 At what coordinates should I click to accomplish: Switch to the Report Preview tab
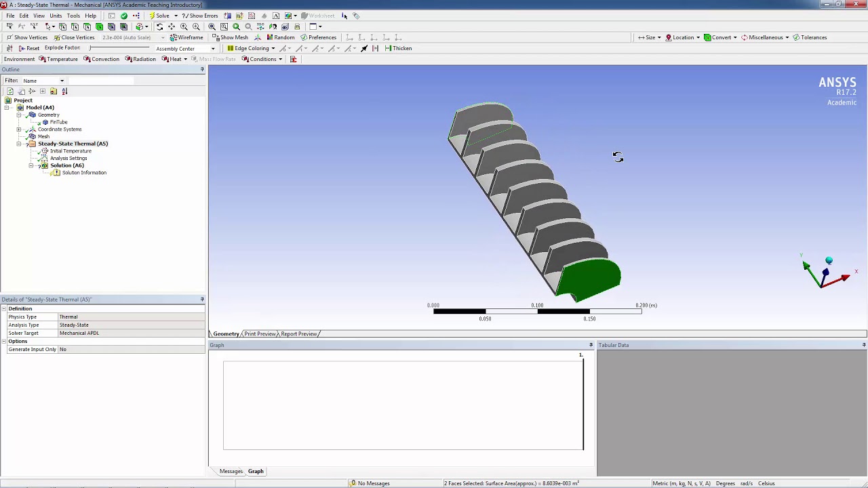(x=299, y=333)
